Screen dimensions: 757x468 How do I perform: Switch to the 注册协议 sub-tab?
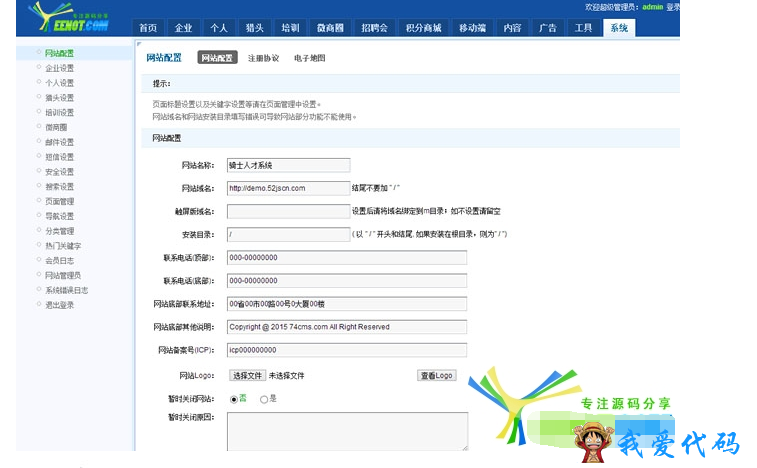coord(263,58)
